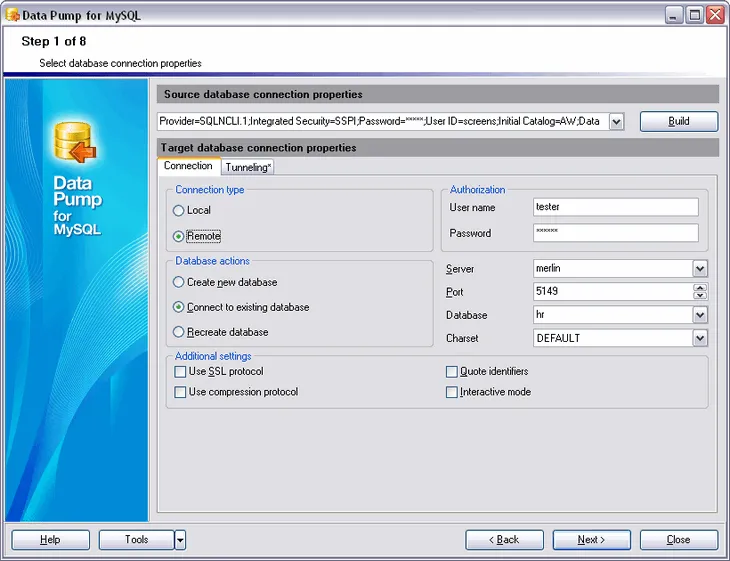Choose Recreate database option

[178, 332]
